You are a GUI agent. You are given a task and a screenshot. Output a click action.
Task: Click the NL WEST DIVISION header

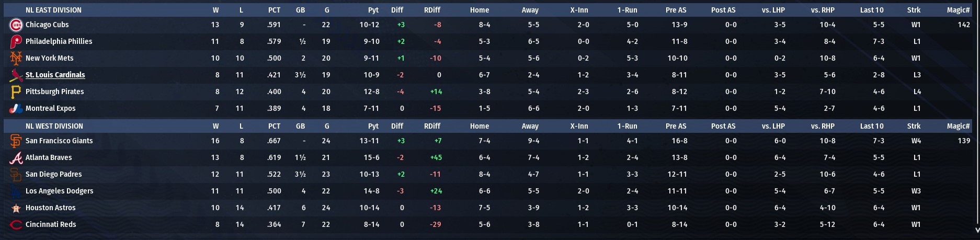click(54, 126)
